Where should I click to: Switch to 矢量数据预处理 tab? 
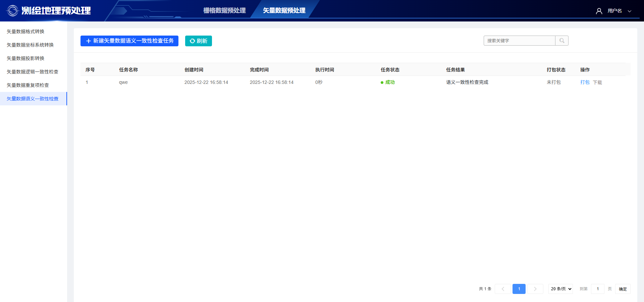coord(284,11)
